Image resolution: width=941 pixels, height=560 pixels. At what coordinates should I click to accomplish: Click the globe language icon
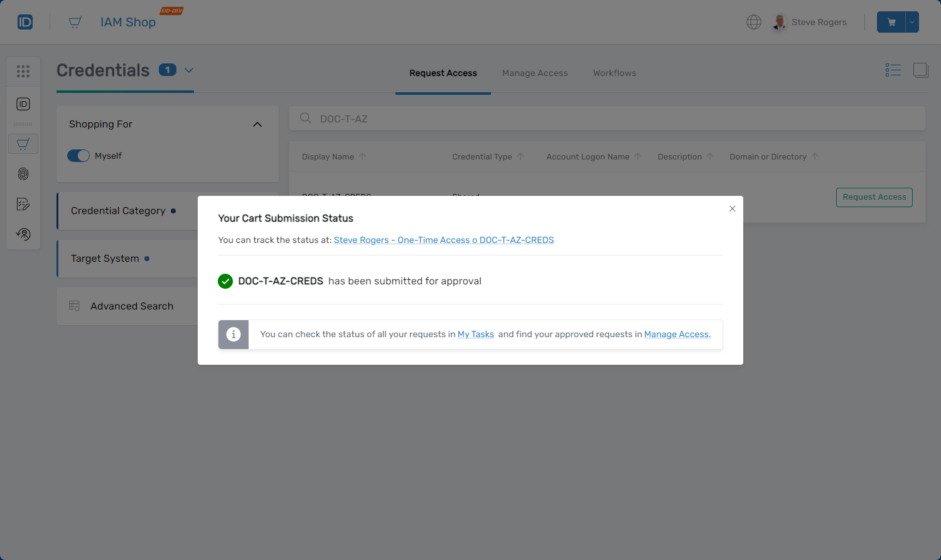tap(753, 22)
